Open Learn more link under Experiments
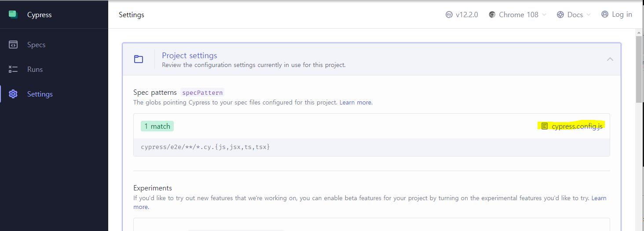The height and width of the screenshot is (231, 644). (x=599, y=198)
